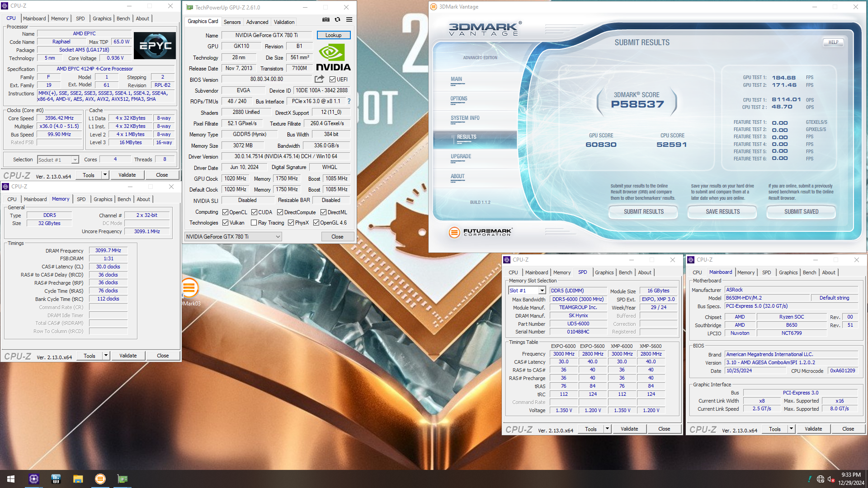Viewport: 868px width, 488px height.
Task: Click the EPYC logo in CPU-Z
Action: (155, 45)
